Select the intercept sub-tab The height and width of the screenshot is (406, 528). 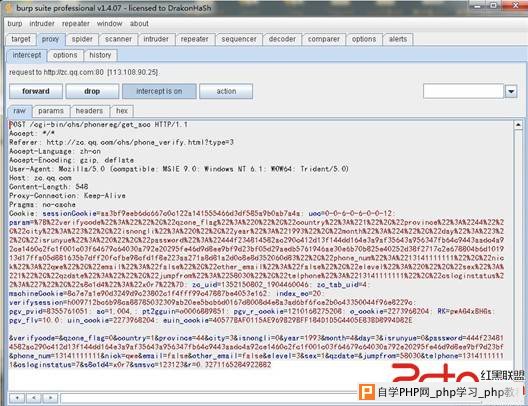point(27,55)
